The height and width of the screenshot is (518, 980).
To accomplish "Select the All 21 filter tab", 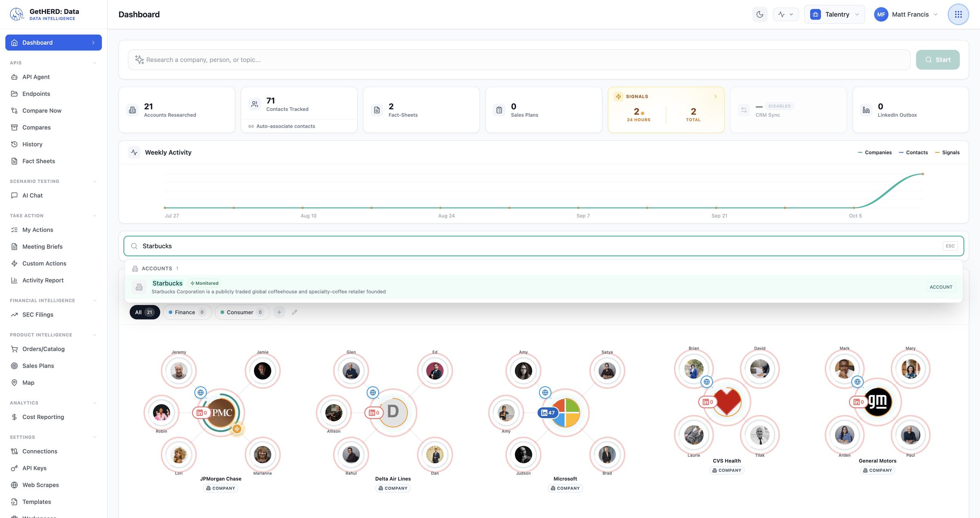I will (145, 312).
